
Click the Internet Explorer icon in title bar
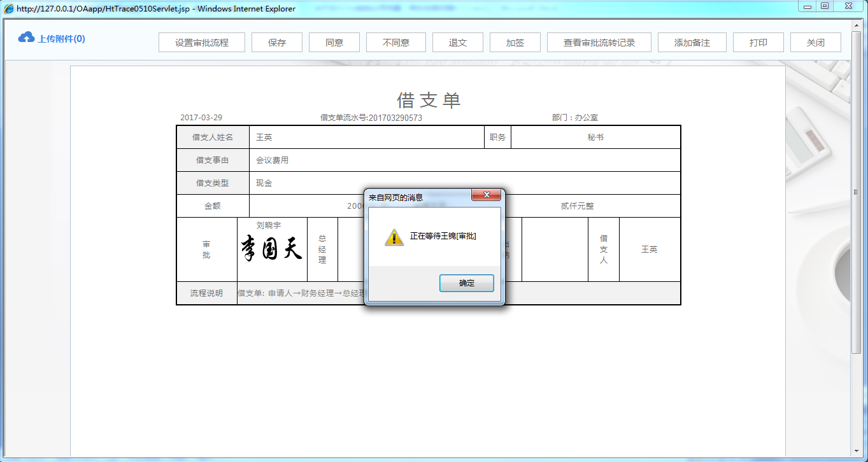(x=8, y=8)
